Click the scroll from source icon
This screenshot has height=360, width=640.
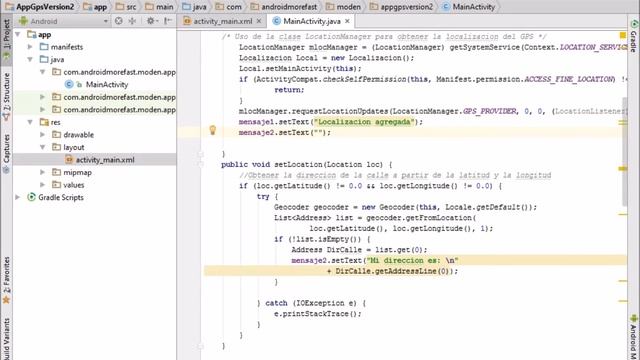[118, 21]
